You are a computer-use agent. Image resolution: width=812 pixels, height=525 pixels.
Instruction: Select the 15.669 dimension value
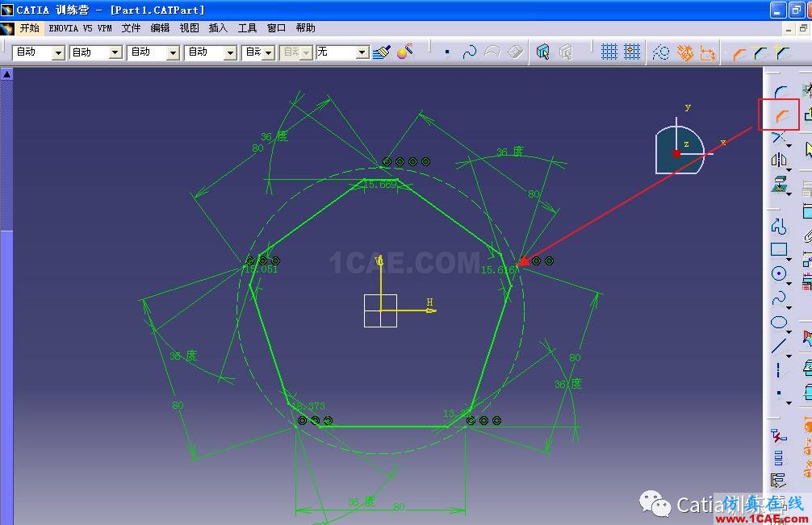[380, 185]
